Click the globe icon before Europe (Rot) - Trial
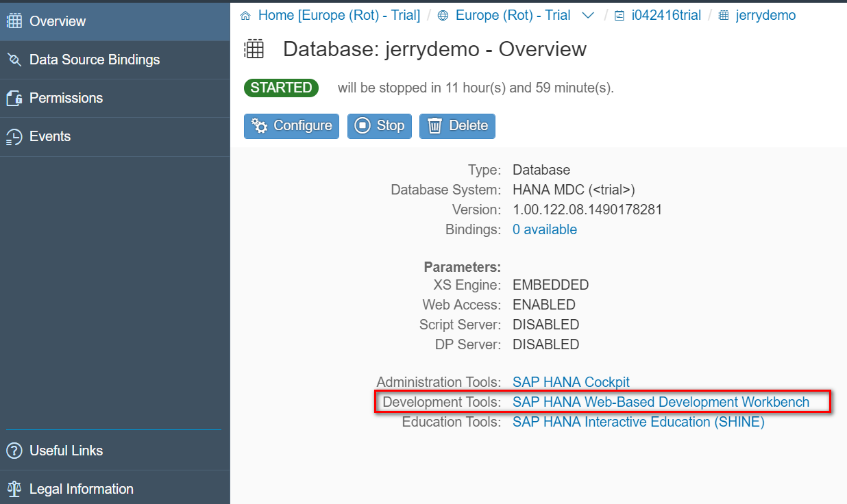This screenshot has width=847, height=504. click(x=443, y=16)
